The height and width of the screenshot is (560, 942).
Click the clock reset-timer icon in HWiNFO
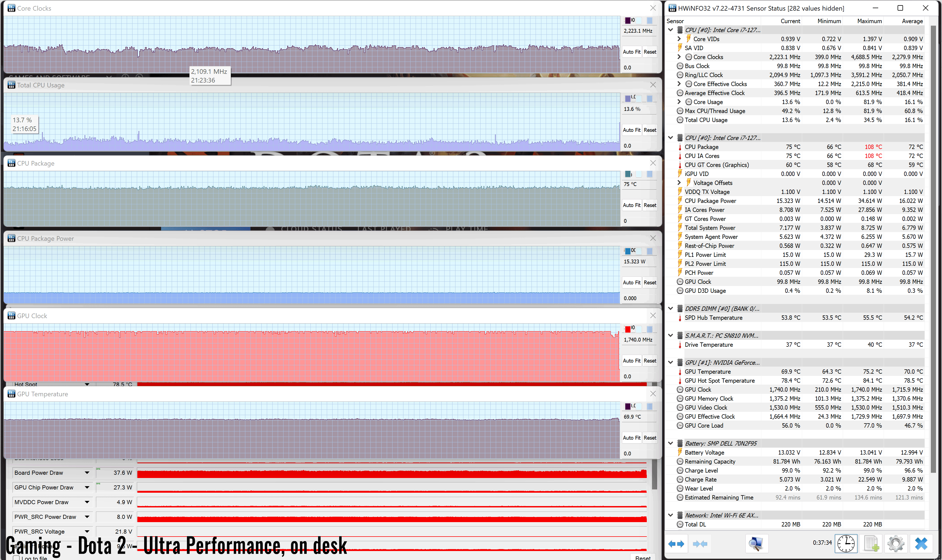click(x=846, y=544)
